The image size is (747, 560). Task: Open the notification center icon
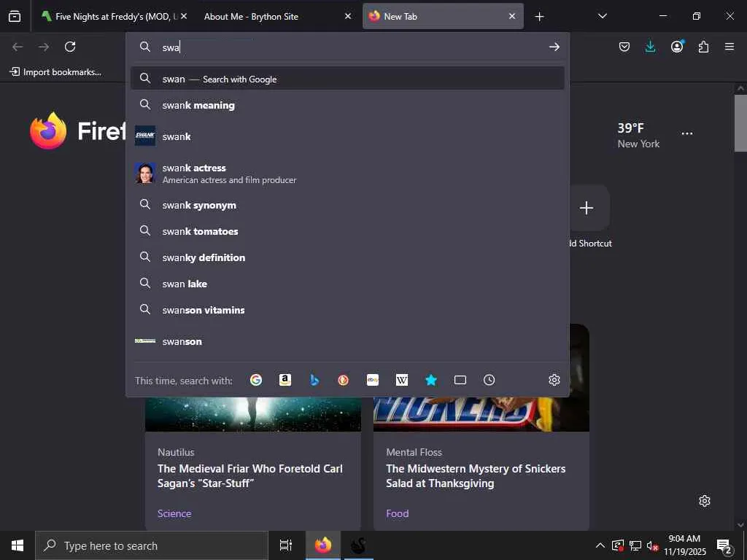click(724, 545)
